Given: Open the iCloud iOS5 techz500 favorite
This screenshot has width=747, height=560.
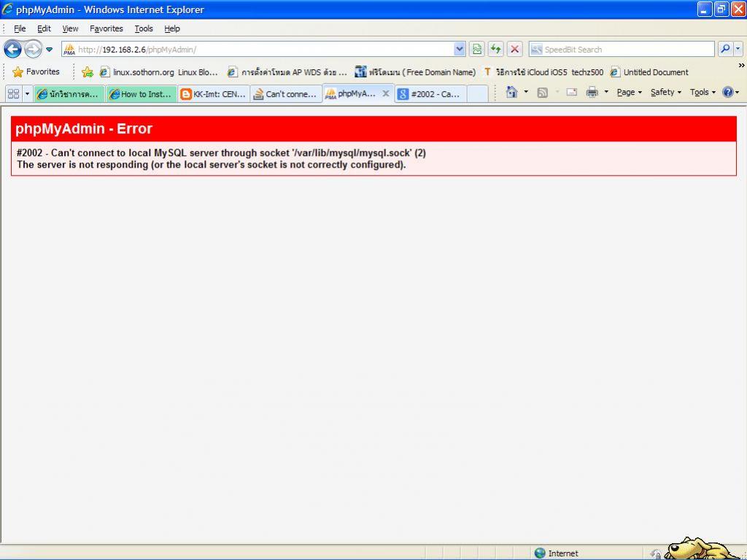Looking at the screenshot, I should point(543,72).
